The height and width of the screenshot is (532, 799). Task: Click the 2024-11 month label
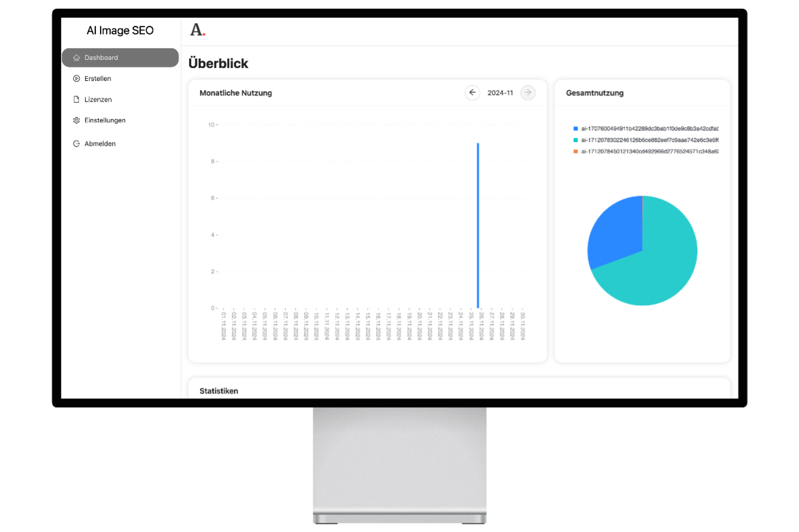click(x=500, y=93)
